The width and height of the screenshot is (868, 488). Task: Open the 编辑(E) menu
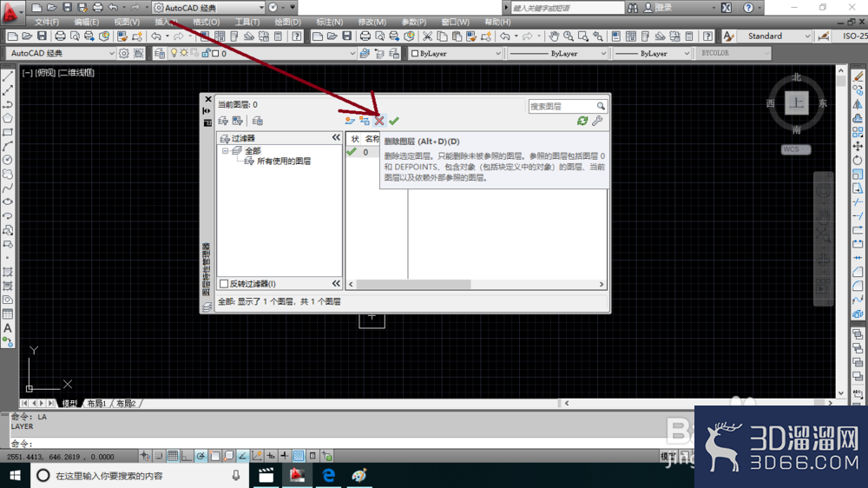[x=86, y=23]
